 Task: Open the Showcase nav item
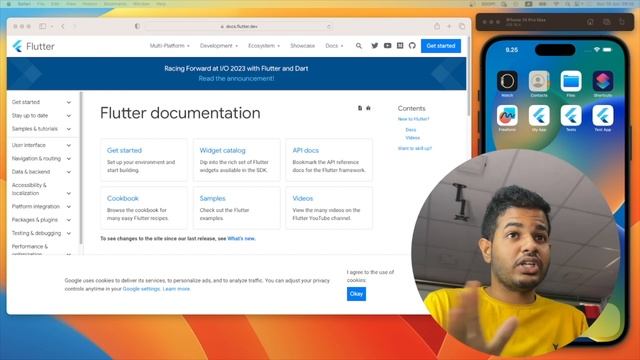[302, 46]
